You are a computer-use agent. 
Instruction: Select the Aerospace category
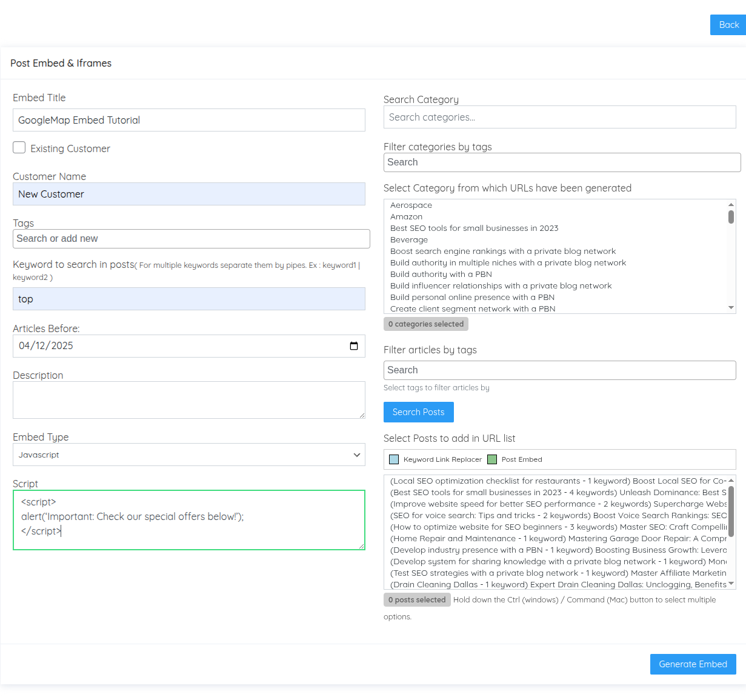click(411, 205)
